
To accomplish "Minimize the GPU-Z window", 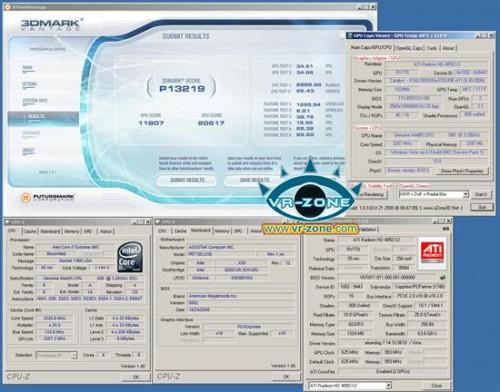I will click(435, 221).
